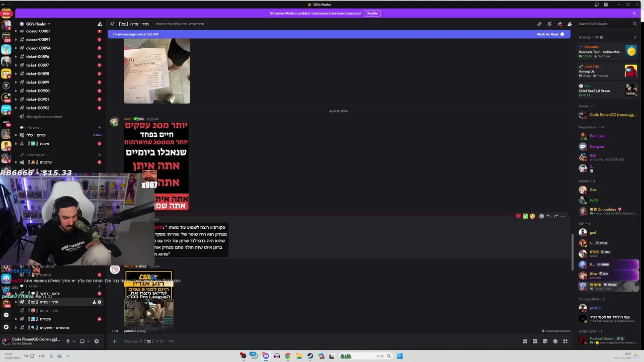Click Mark As Read button
The image size is (644, 362).
tap(550, 34)
